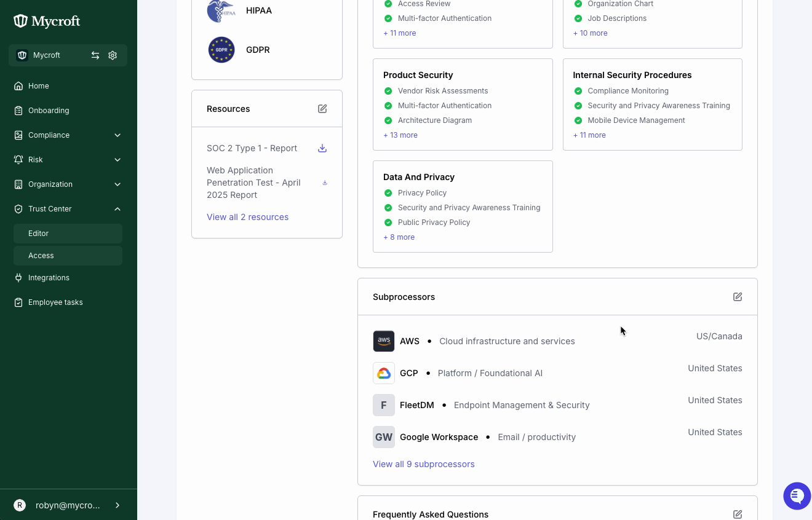Click the Organization building icon
The width and height of the screenshot is (812, 520).
(18, 184)
